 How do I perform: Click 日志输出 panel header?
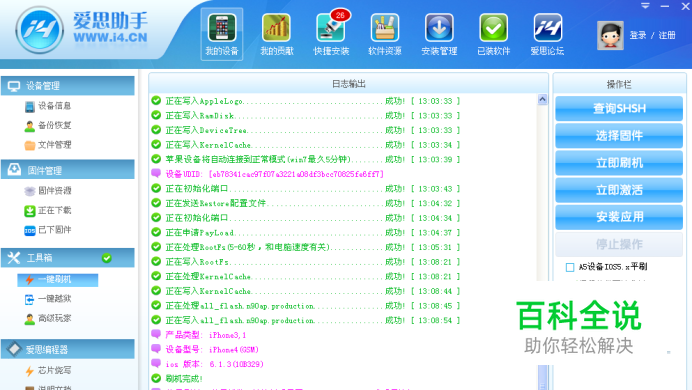coord(348,84)
